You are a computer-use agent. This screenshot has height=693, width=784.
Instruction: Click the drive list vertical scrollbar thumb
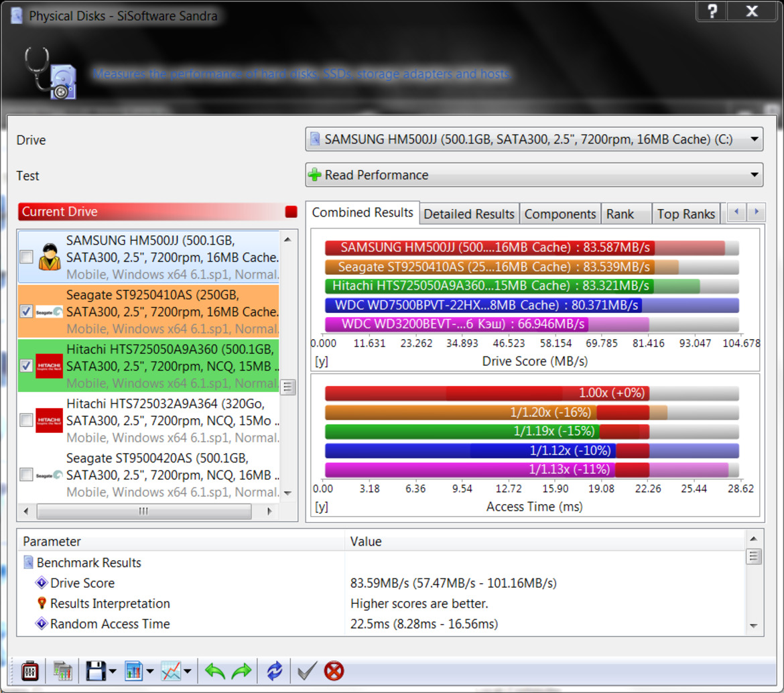pos(287,387)
